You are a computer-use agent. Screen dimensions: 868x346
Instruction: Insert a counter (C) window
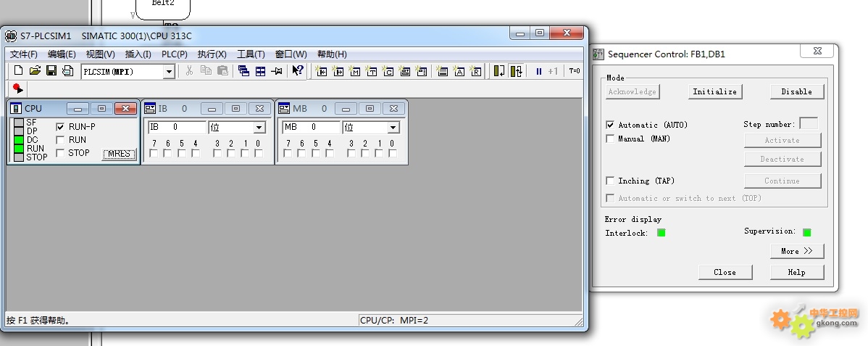tap(388, 71)
